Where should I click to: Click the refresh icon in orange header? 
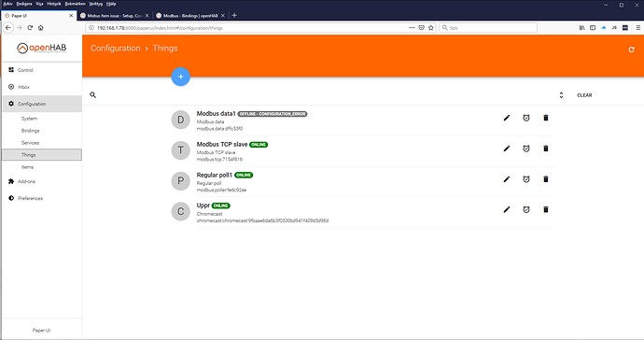tap(631, 50)
